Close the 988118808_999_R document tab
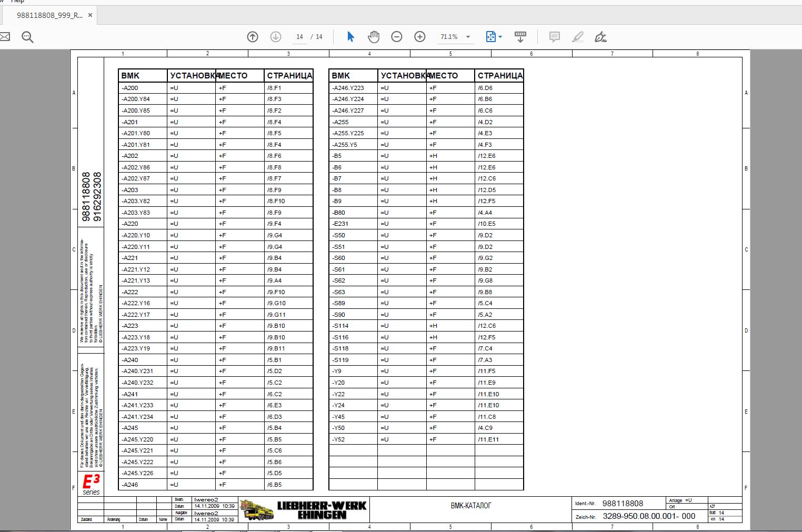802x532 pixels. pos(90,15)
